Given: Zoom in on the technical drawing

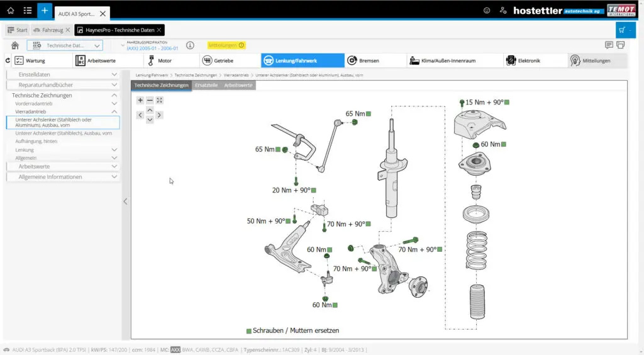Looking at the screenshot, I should tap(140, 100).
